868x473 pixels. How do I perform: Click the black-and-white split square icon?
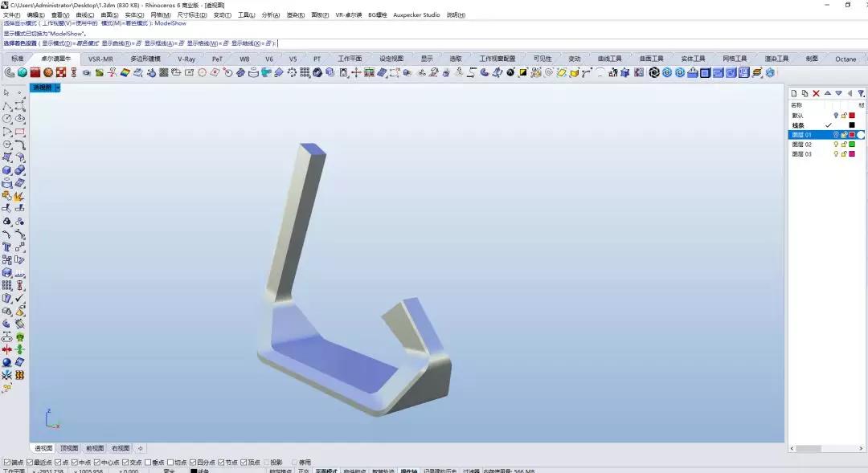pyautogui.click(x=523, y=72)
